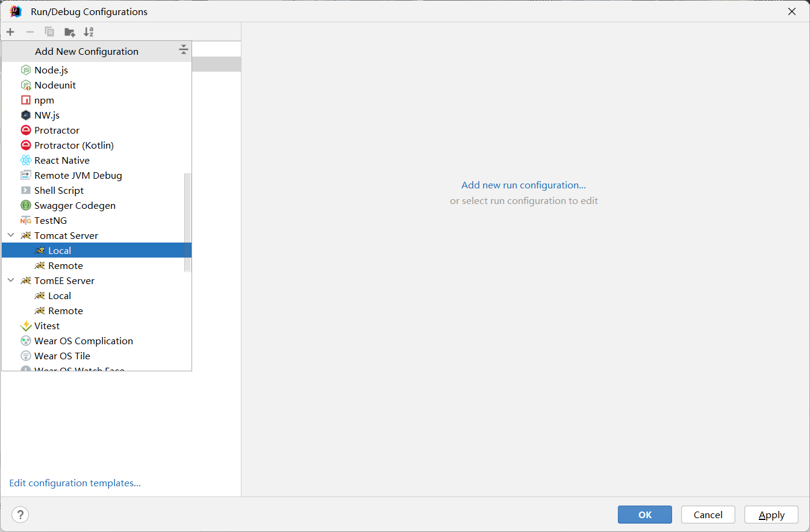Select the NW.js icon
This screenshot has width=810, height=532.
point(26,115)
